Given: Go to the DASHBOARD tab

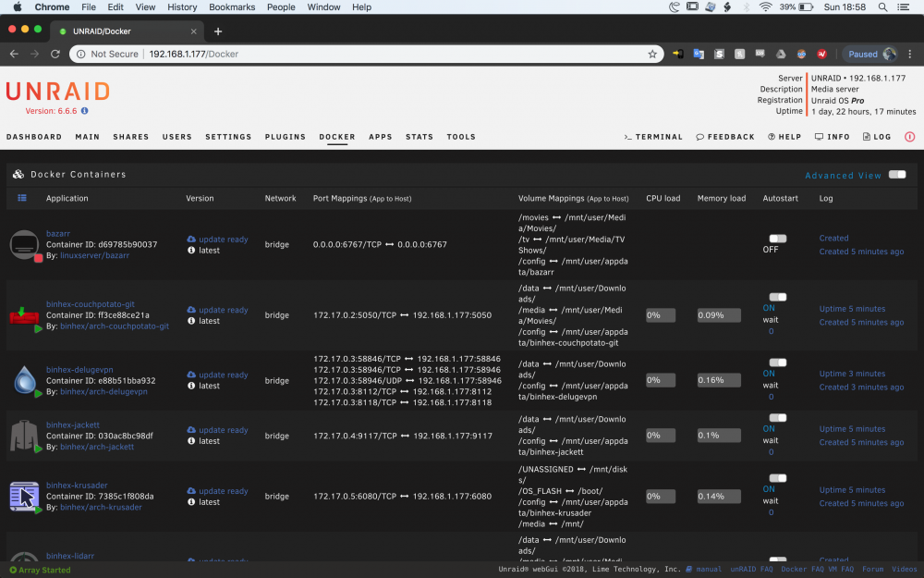Looking at the screenshot, I should point(34,137).
